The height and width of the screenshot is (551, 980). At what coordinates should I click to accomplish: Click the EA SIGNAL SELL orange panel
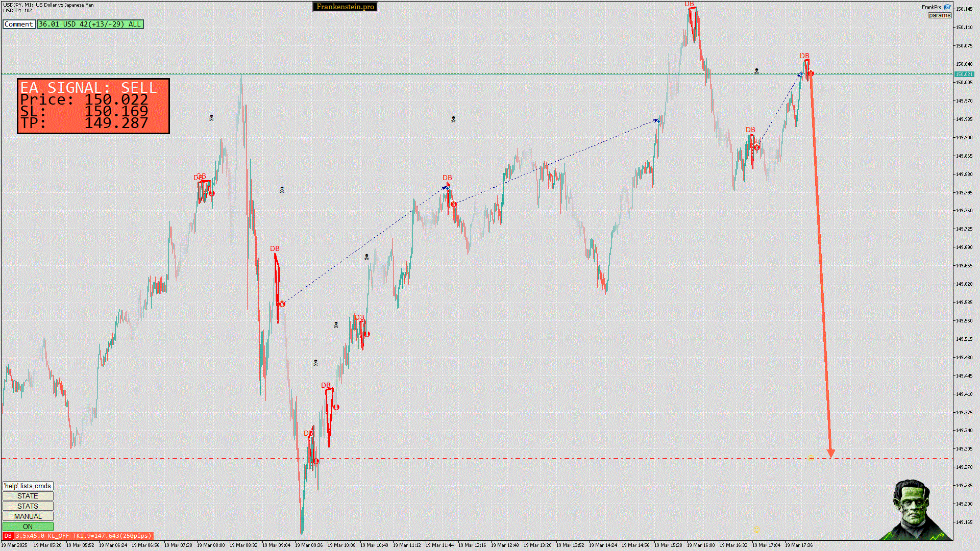click(93, 106)
